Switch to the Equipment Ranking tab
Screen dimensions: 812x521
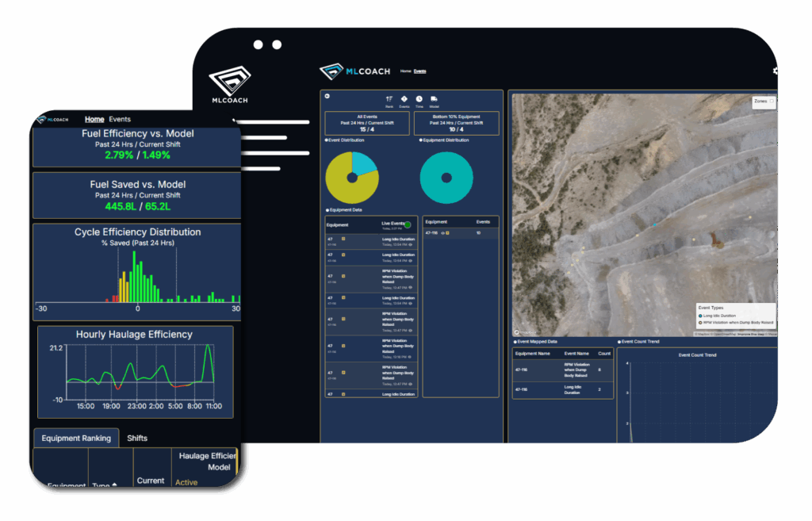[x=76, y=439]
